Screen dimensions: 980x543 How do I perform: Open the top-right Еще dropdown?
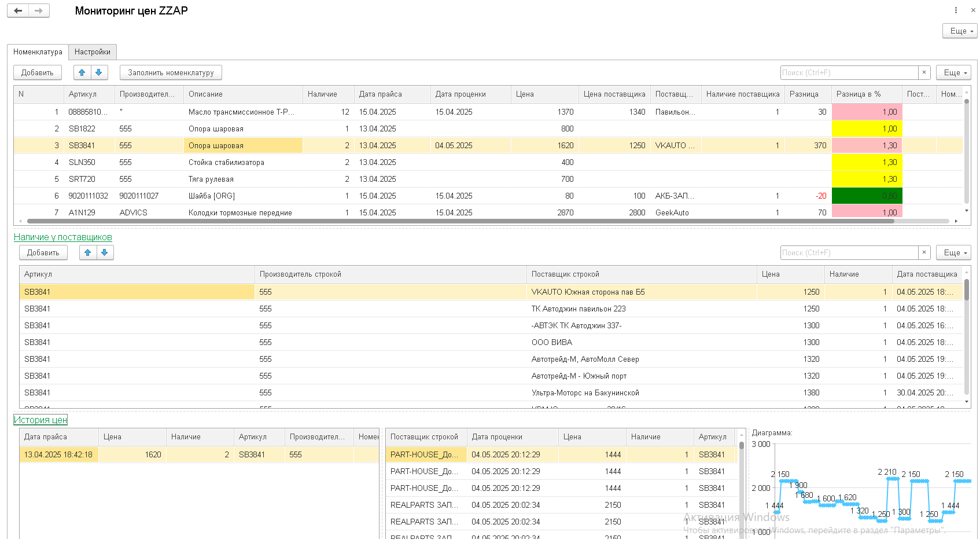click(x=960, y=31)
